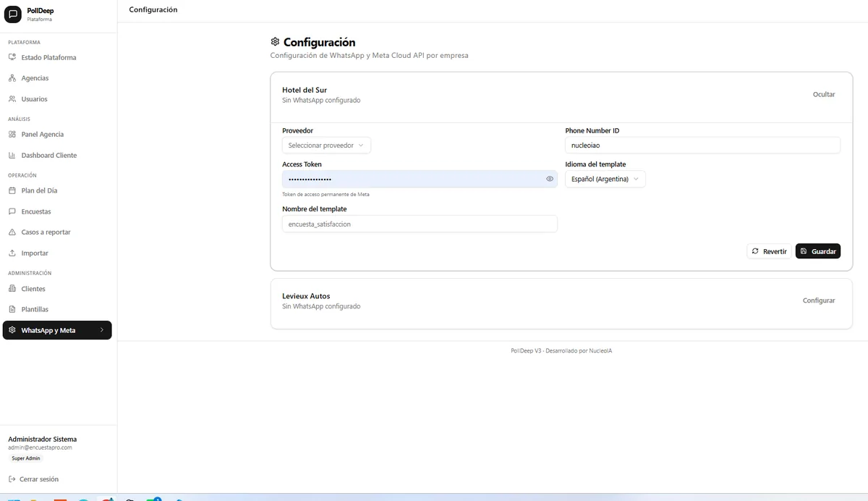Open Importar in the sidebar

click(x=57, y=253)
